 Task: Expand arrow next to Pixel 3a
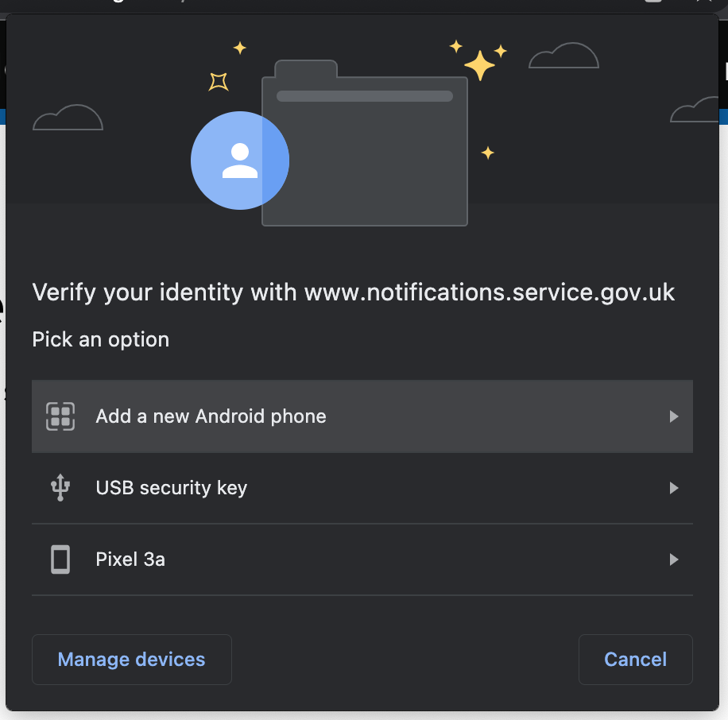(674, 559)
